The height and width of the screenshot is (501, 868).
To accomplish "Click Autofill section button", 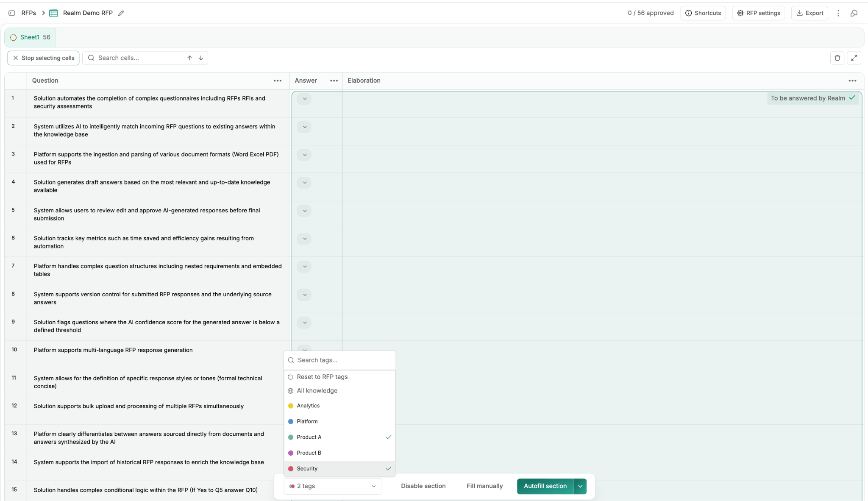I will pos(545,486).
